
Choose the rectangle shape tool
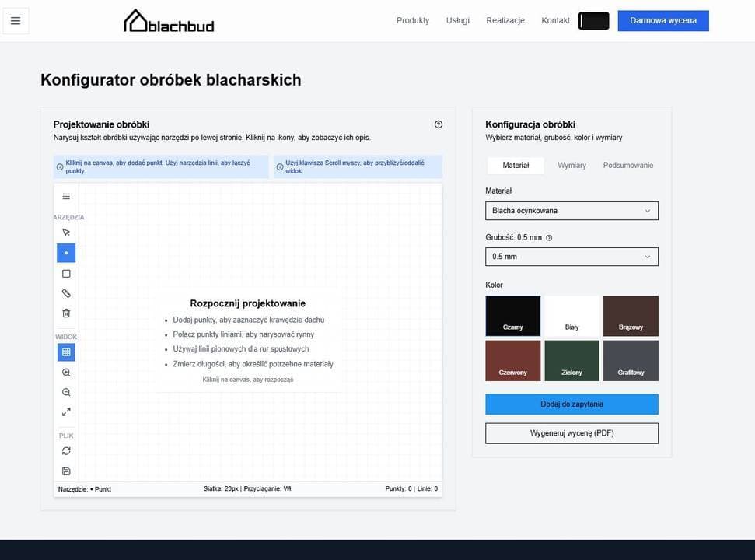[x=66, y=274]
